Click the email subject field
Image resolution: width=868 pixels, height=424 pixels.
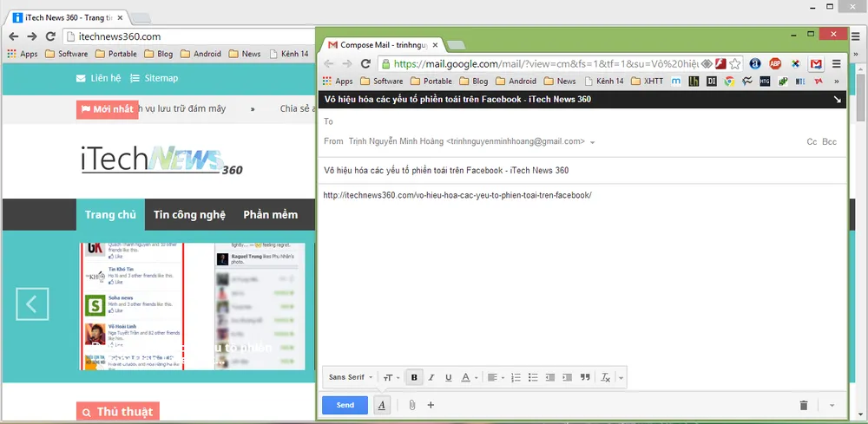click(x=582, y=170)
